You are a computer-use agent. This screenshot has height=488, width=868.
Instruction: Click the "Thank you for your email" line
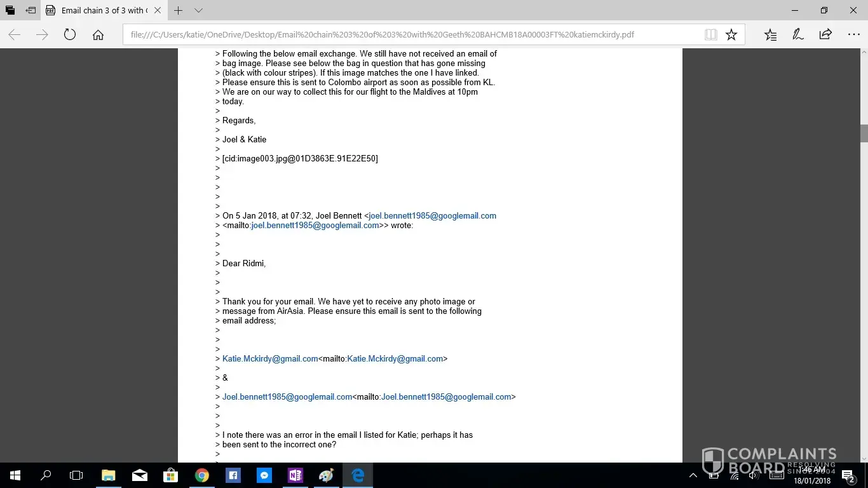coord(349,302)
